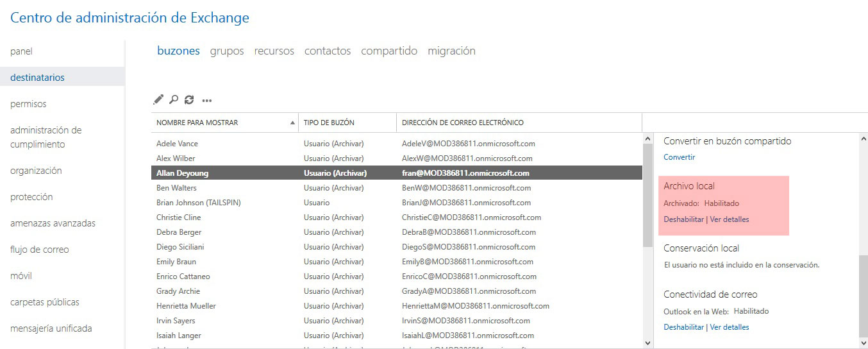Select the Henrietta Mueller mailbox row
Image resolution: width=868 pixels, height=349 pixels.
coord(396,306)
